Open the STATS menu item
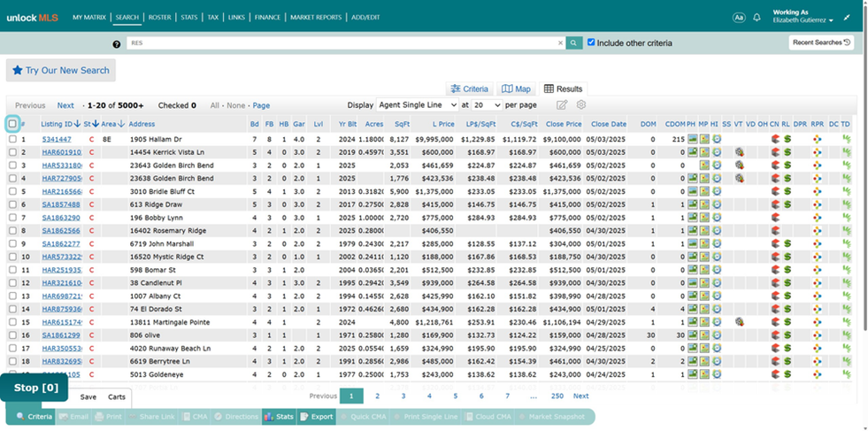 point(188,18)
